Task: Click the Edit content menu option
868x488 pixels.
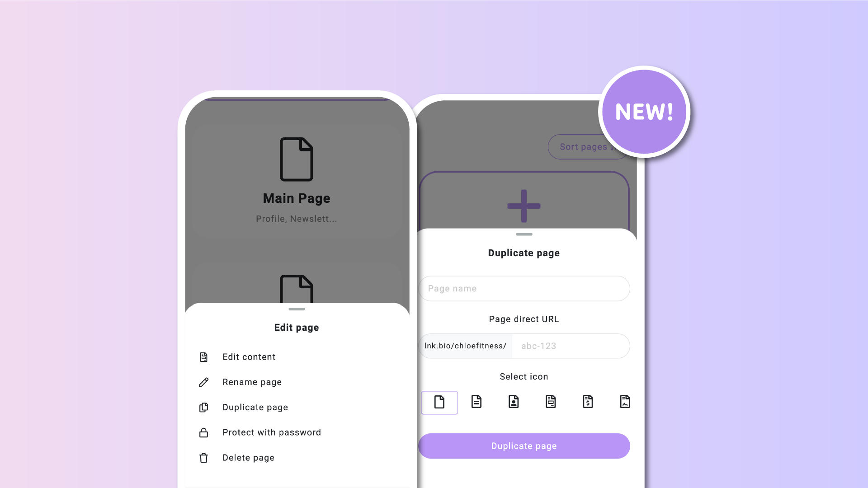Action: pyautogui.click(x=249, y=357)
